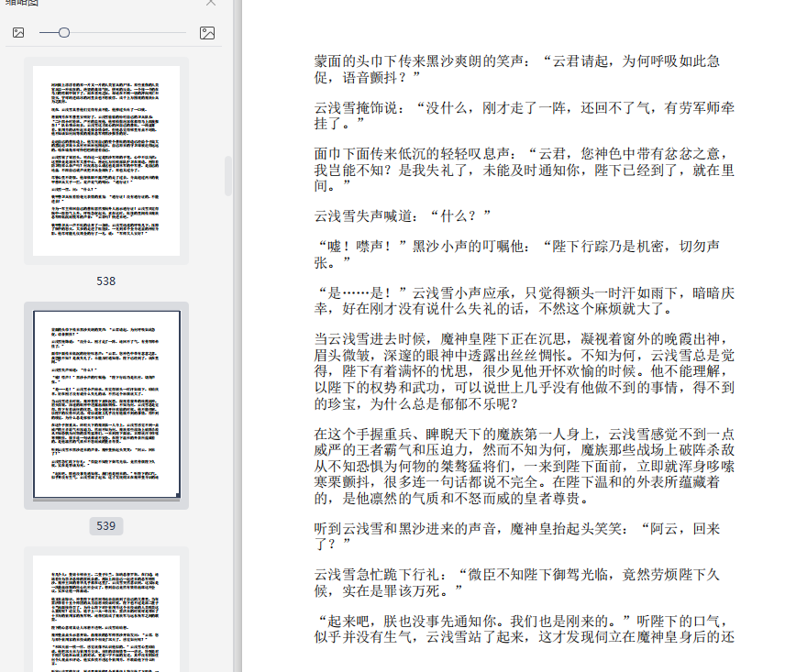This screenshot has height=672, width=785.
Task: Click the thumbnail size slider handle
Action: point(64,33)
